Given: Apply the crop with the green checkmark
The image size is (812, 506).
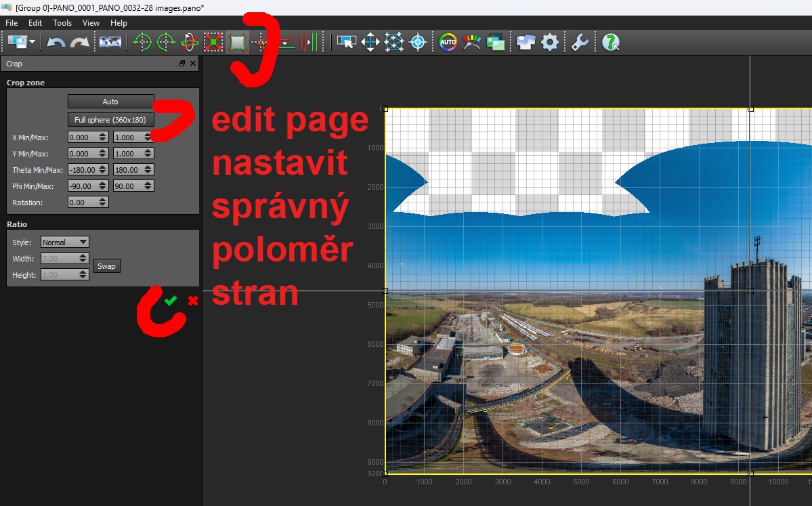Looking at the screenshot, I should tap(170, 300).
